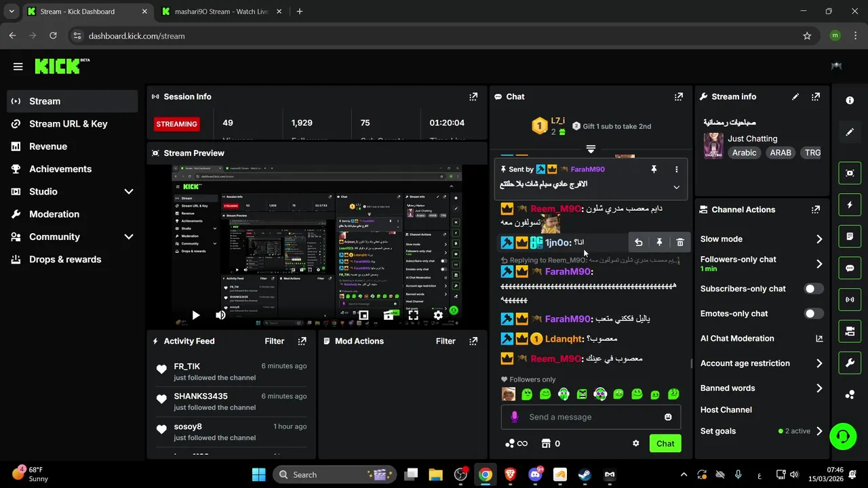Pin the 1jn0o chat message
868x488 pixels.
pos(659,243)
